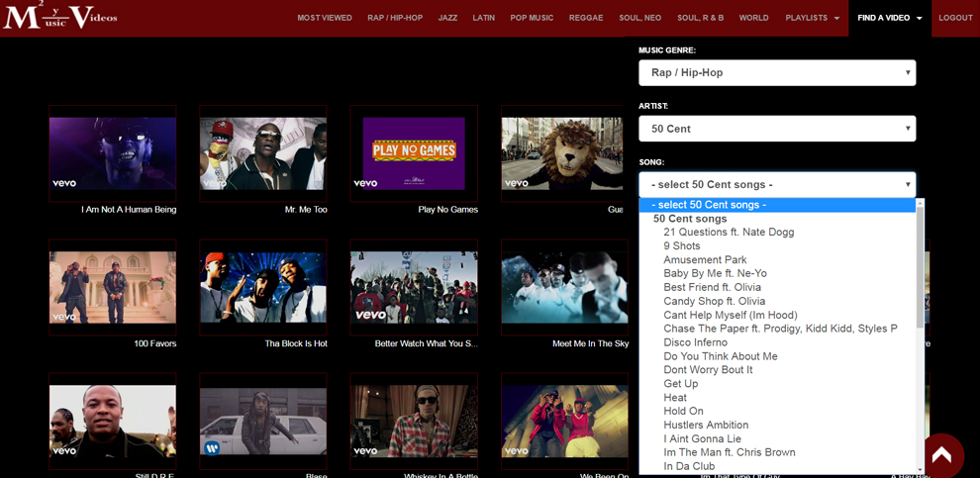Open Soul, Neo category

[x=640, y=18]
